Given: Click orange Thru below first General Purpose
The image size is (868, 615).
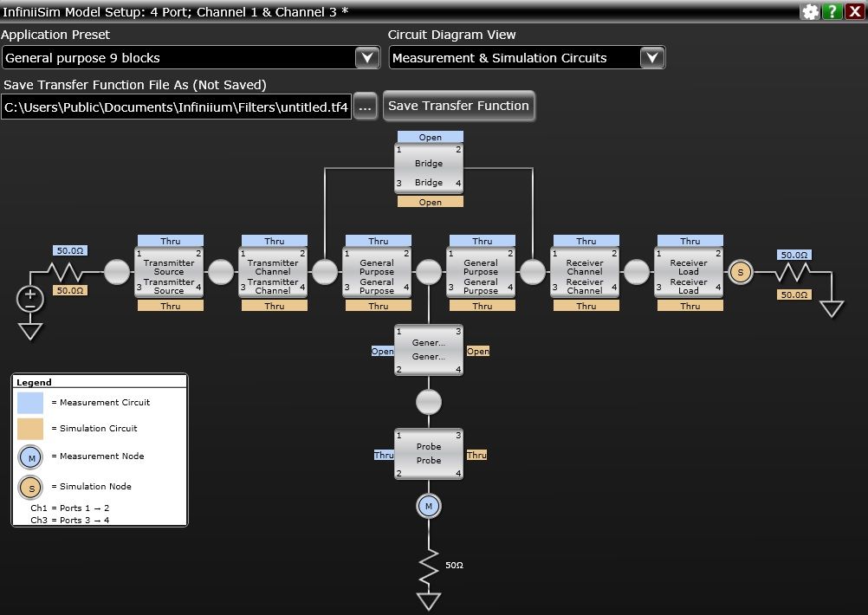Looking at the screenshot, I should [x=378, y=305].
